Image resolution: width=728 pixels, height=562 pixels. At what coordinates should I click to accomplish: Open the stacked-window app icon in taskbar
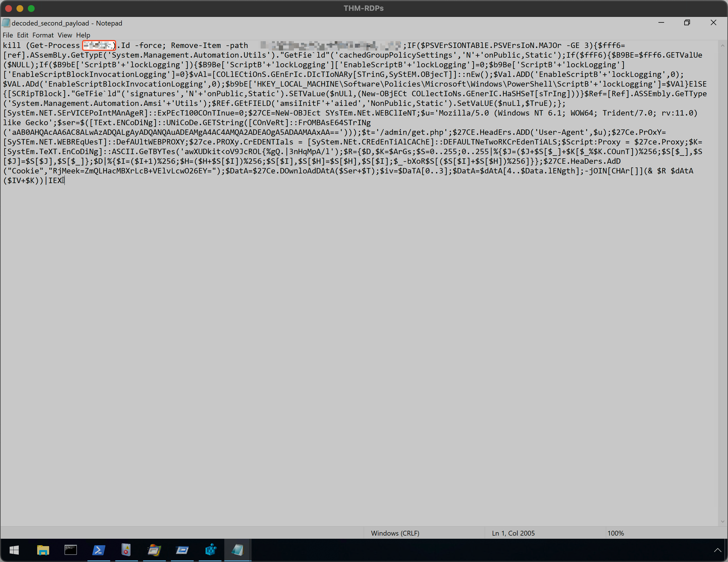(154, 550)
